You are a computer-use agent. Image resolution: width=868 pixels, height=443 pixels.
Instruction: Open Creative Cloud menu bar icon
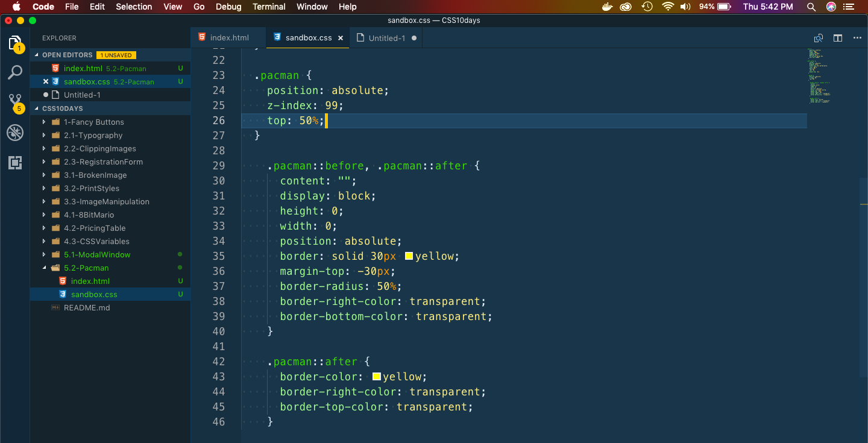626,7
